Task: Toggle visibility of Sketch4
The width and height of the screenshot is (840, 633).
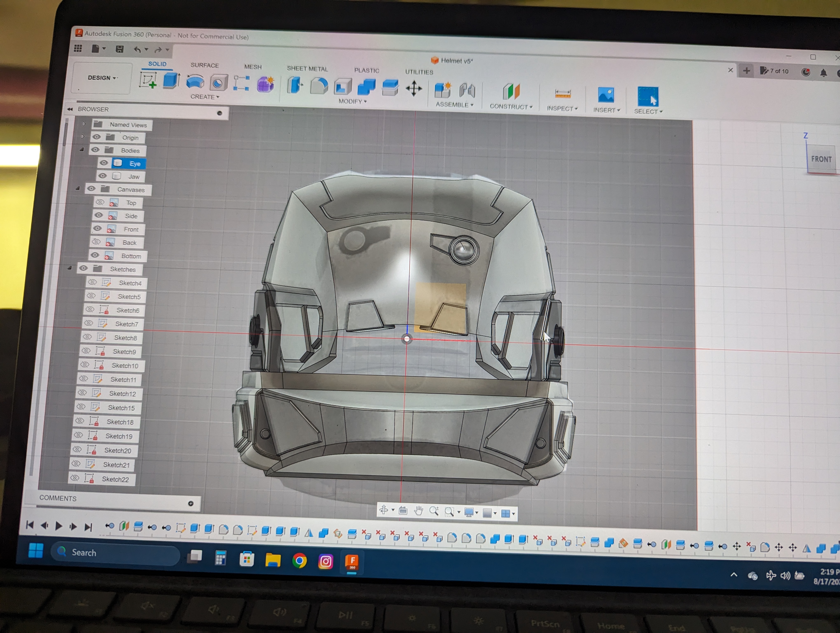Action: 92,282
